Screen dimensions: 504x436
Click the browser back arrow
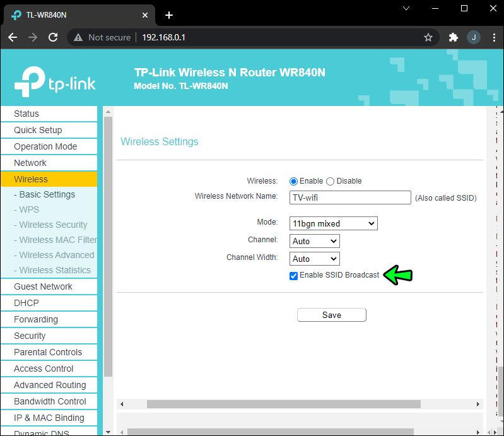tap(13, 37)
